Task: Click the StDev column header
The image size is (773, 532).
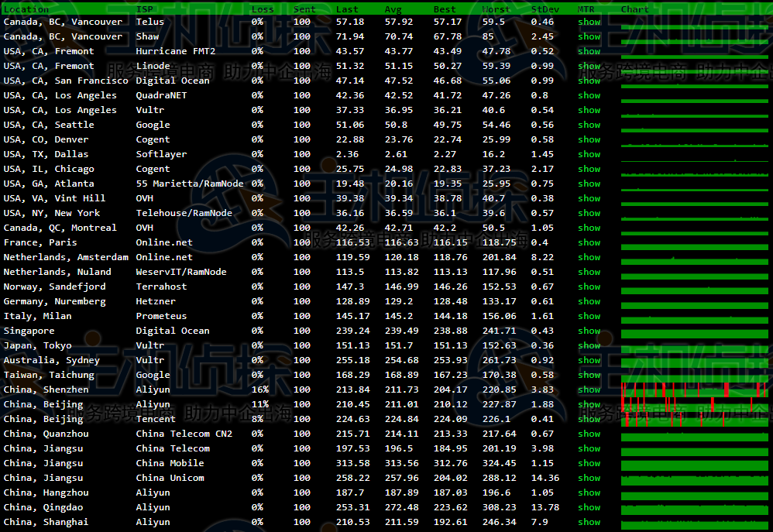Action: pos(545,9)
